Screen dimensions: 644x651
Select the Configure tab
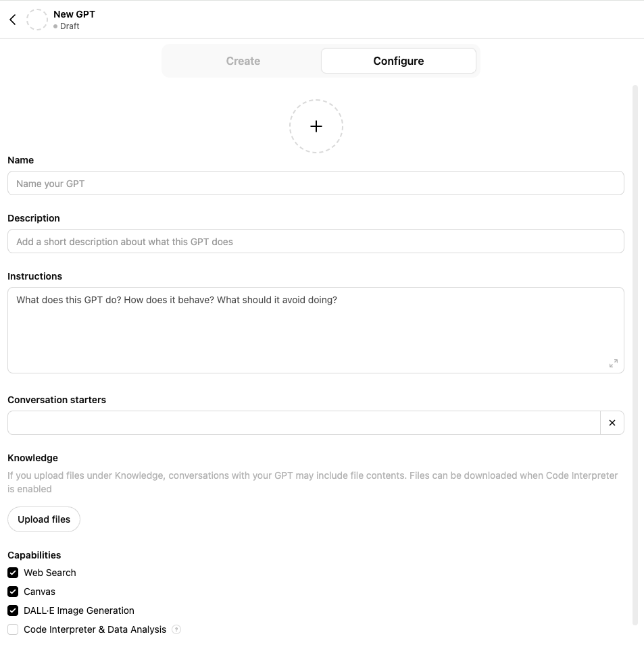click(398, 61)
